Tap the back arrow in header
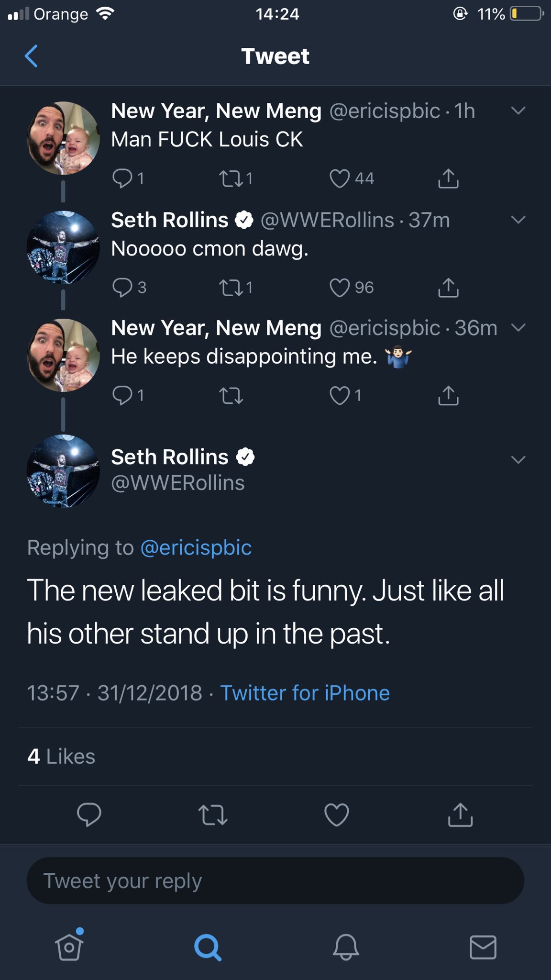 [x=32, y=56]
